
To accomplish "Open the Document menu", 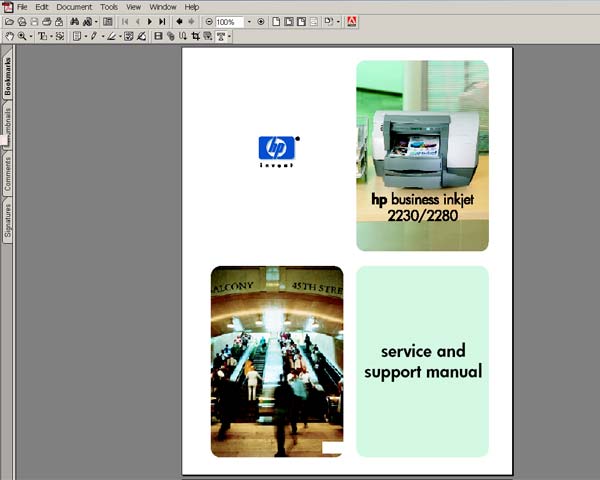I will coord(74,7).
